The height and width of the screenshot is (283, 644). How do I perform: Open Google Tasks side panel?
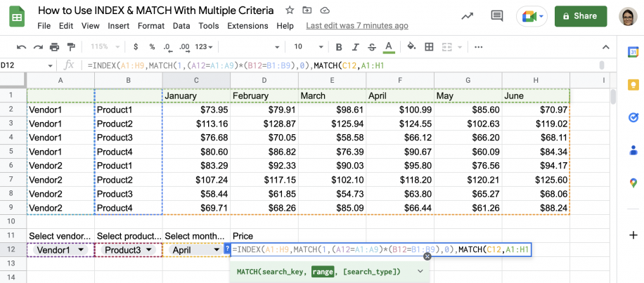(633, 118)
